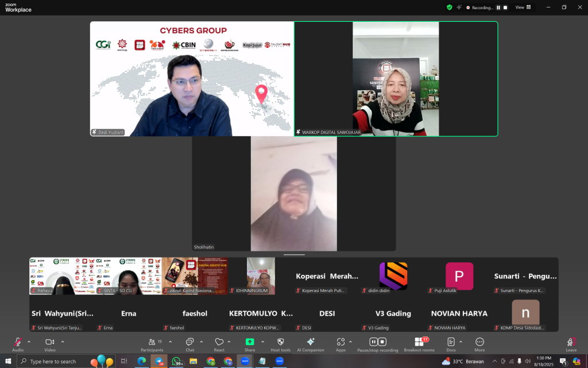Open Host tools shield icon
Screen dimensions: 588x368
pyautogui.click(x=280, y=342)
